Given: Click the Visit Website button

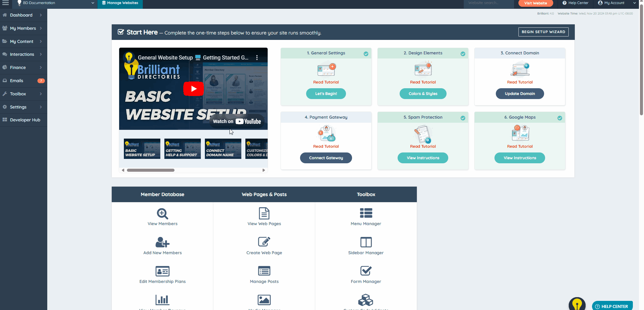Looking at the screenshot, I should click(536, 3).
